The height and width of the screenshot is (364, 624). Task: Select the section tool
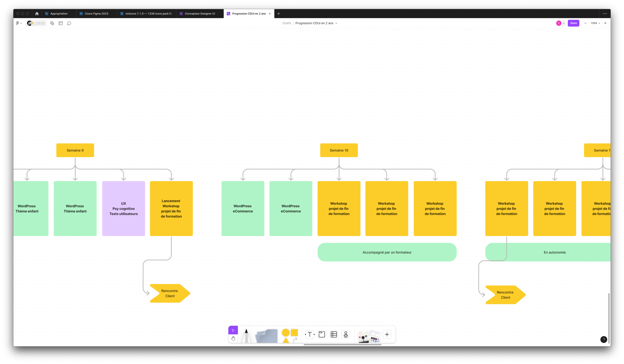(322, 335)
